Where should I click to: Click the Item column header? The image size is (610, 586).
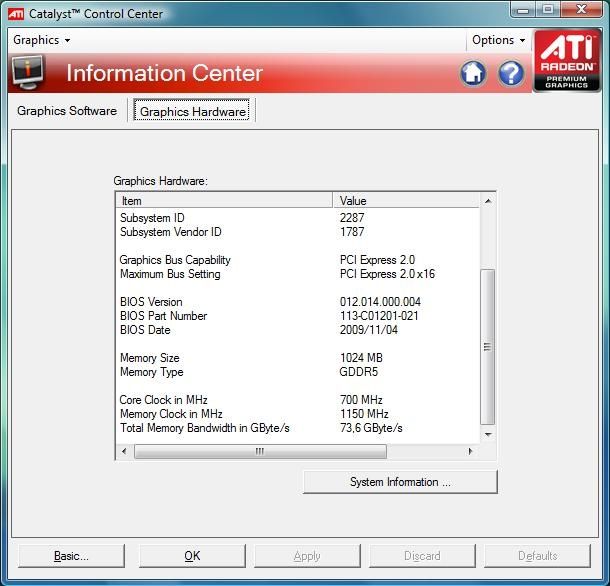point(224,201)
